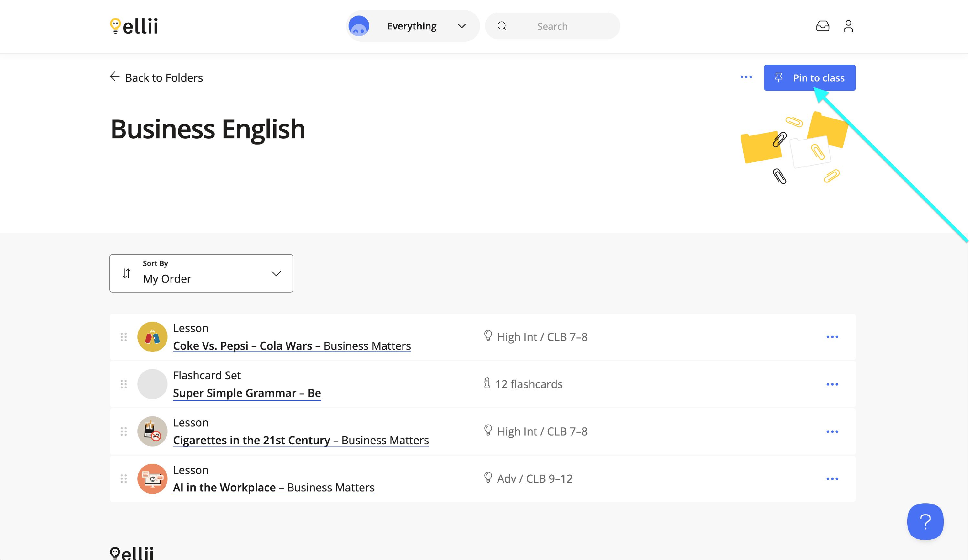Screen dimensions: 970x560
Task: Open options menu for Cigarettes lesson
Action: click(x=832, y=432)
